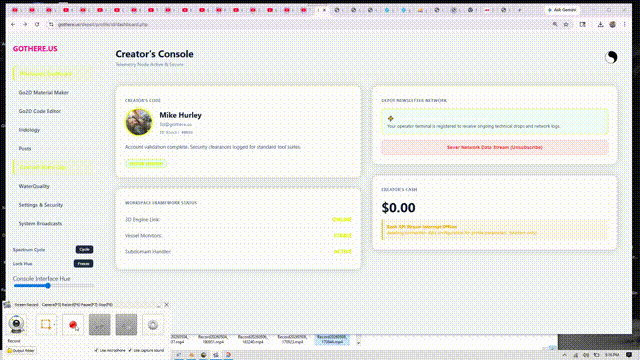Click the $0.00 cash amount
Image resolution: width=640 pixels, height=360 pixels.
coord(398,208)
